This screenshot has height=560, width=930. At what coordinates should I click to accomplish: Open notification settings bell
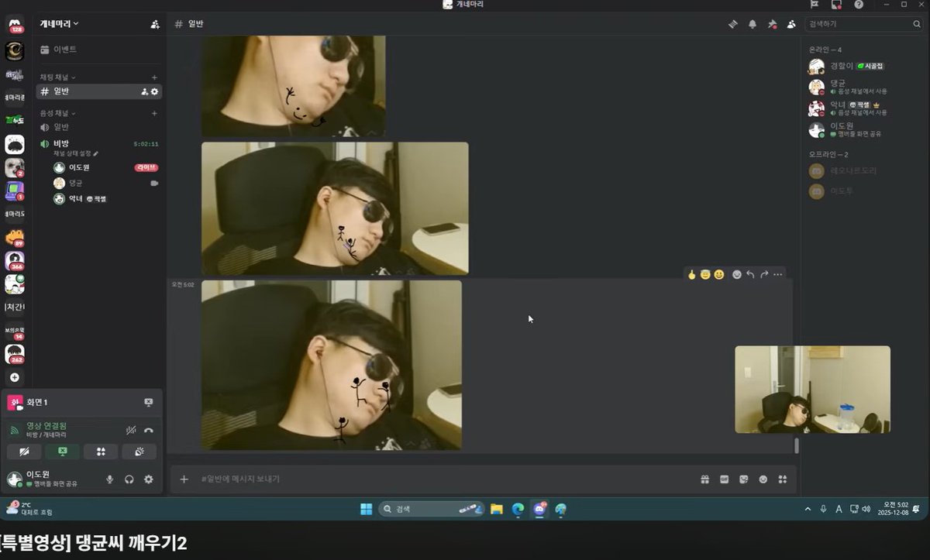[752, 24]
